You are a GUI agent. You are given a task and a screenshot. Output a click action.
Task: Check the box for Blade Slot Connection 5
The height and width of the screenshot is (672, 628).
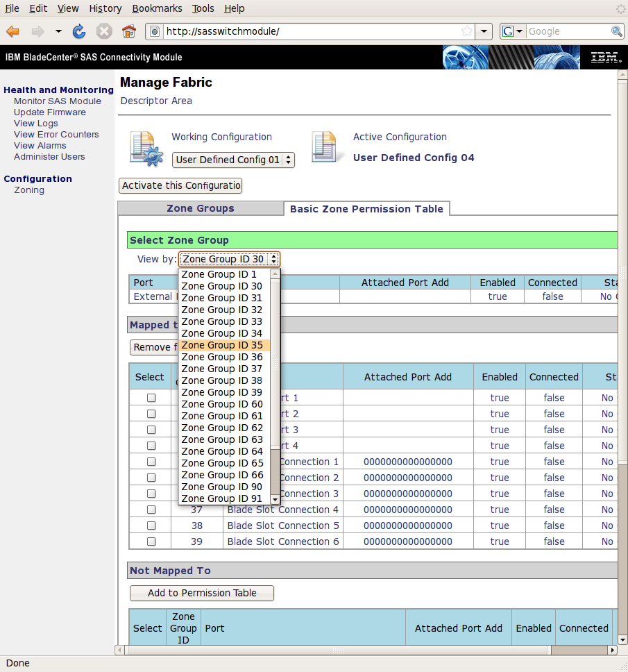[151, 526]
